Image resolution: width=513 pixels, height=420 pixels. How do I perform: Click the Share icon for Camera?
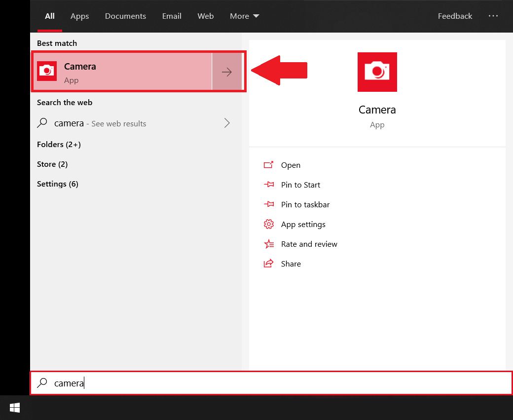(x=269, y=264)
